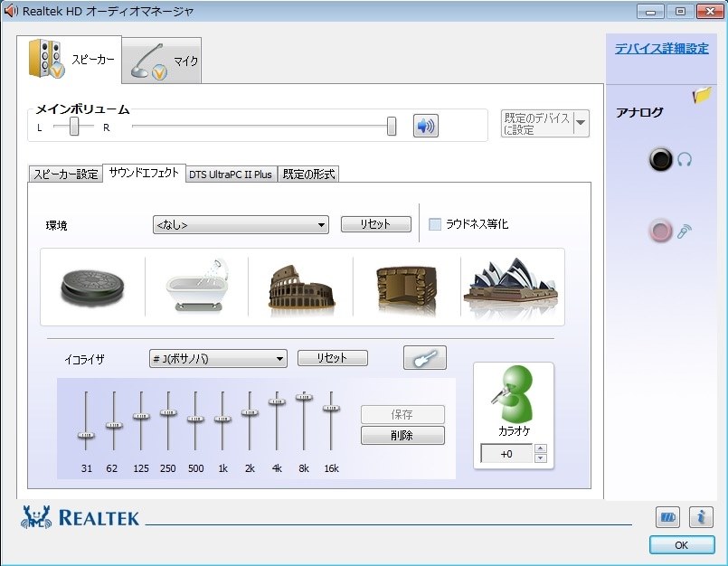Click the main volume slider handle
The height and width of the screenshot is (566, 728).
click(x=392, y=127)
